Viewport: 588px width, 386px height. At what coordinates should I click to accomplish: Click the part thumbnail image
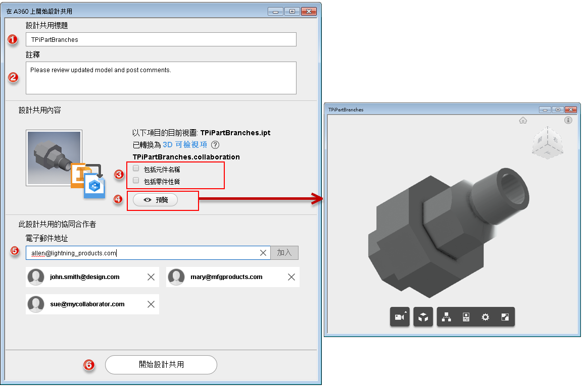(54, 158)
